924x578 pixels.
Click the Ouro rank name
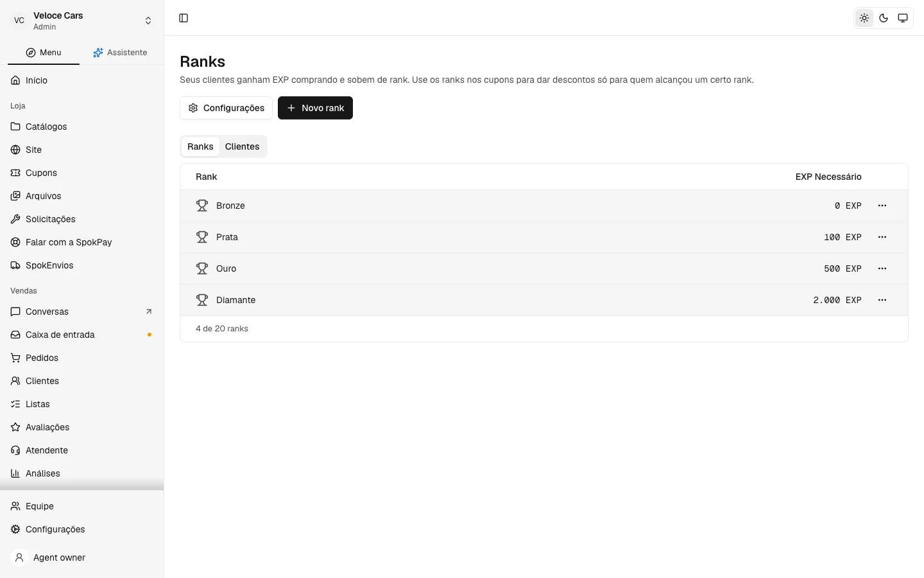226,268
